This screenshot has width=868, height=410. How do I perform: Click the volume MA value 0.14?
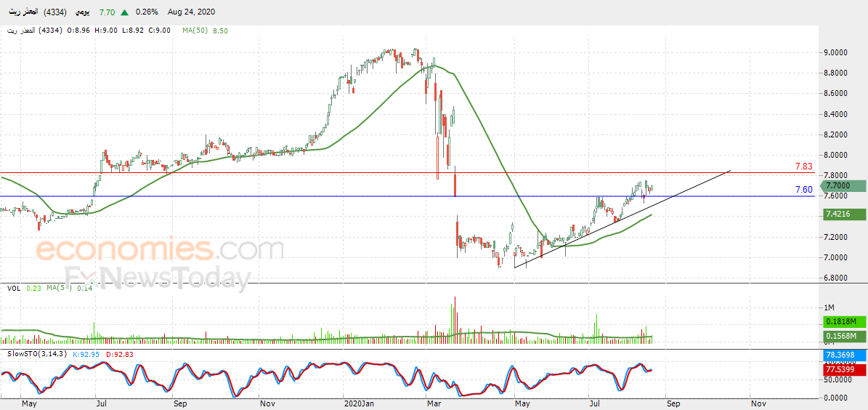click(84, 288)
